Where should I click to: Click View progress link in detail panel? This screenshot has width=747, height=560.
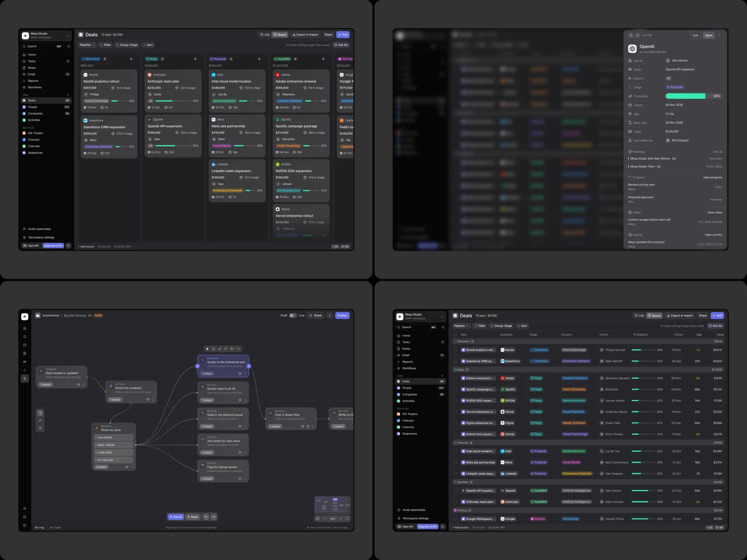[x=712, y=178]
